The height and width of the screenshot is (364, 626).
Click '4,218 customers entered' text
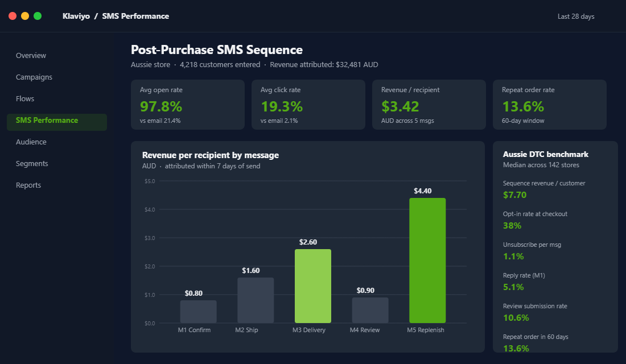point(220,65)
